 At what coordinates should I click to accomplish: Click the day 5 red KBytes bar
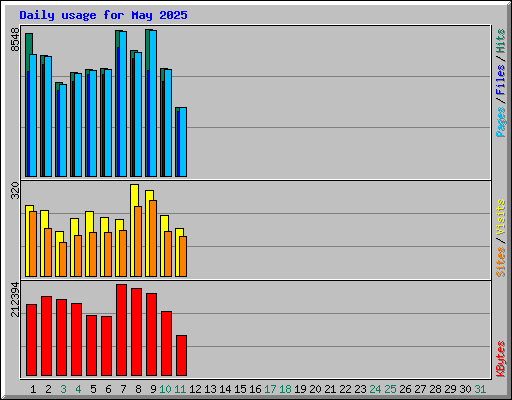pos(92,346)
